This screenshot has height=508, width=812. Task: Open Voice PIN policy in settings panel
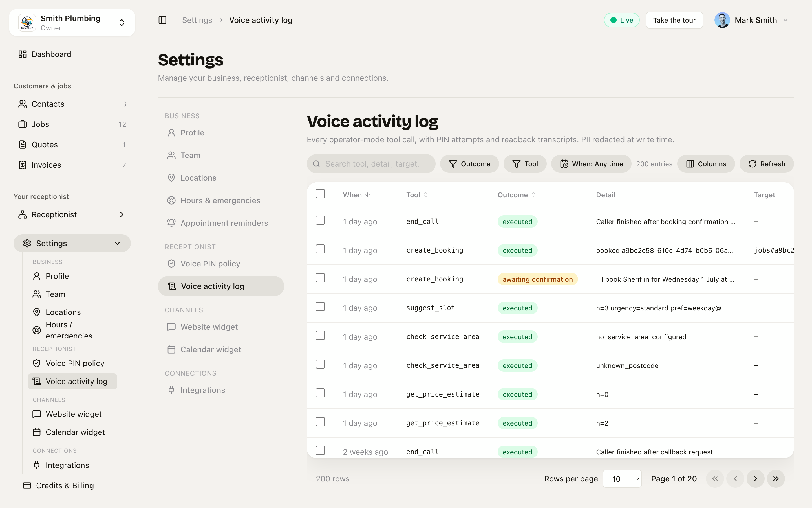coord(221,264)
